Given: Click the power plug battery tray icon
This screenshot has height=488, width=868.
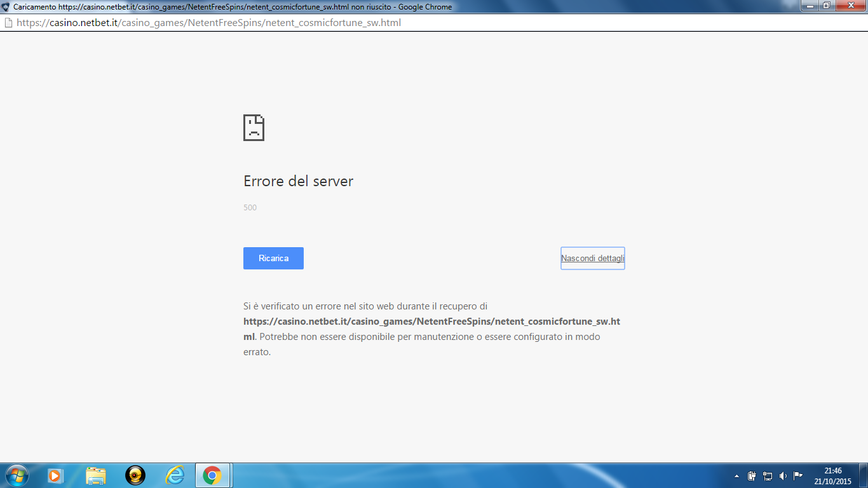Looking at the screenshot, I should coord(752,475).
